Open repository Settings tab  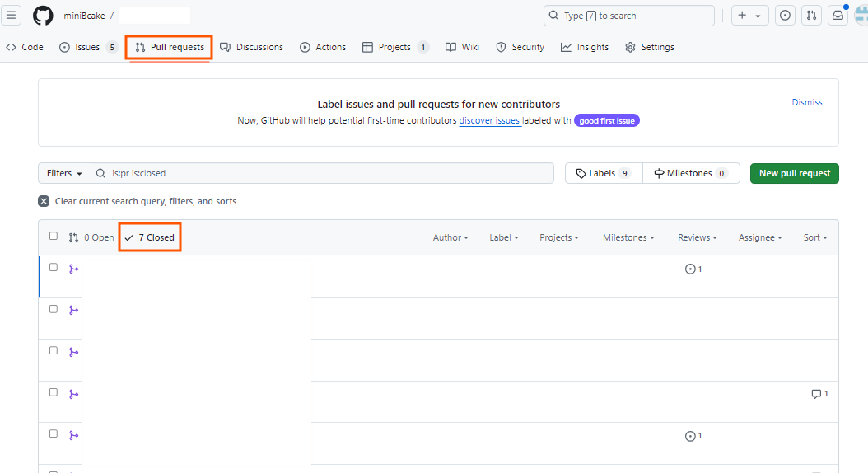[x=649, y=47]
